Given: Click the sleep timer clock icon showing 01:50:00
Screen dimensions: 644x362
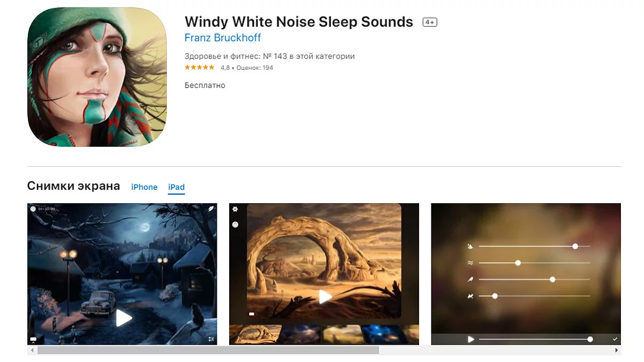Looking at the screenshot, I should [x=33, y=209].
